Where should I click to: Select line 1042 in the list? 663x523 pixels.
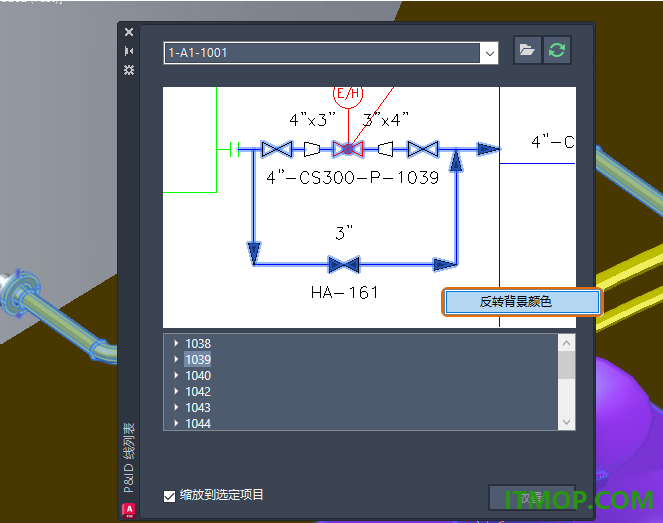[198, 392]
